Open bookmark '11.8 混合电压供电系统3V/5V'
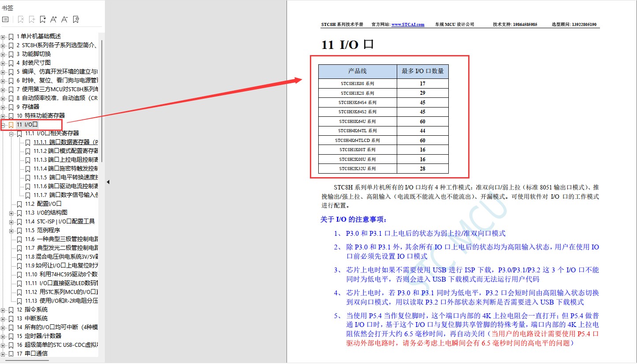Screen dimensions: 637x364 tap(61, 257)
